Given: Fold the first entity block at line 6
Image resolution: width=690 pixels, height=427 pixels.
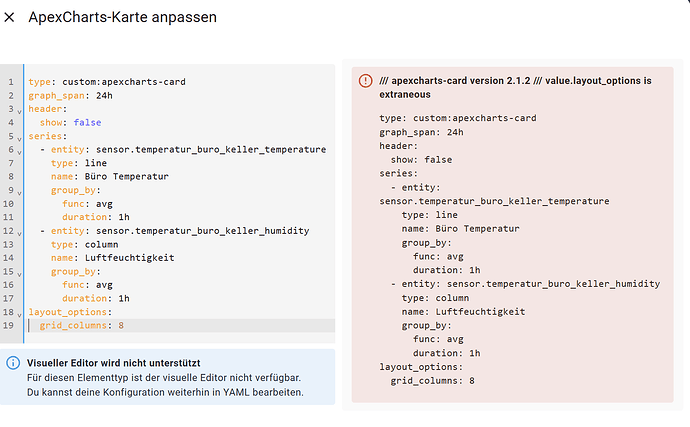Looking at the screenshot, I should [x=20, y=150].
